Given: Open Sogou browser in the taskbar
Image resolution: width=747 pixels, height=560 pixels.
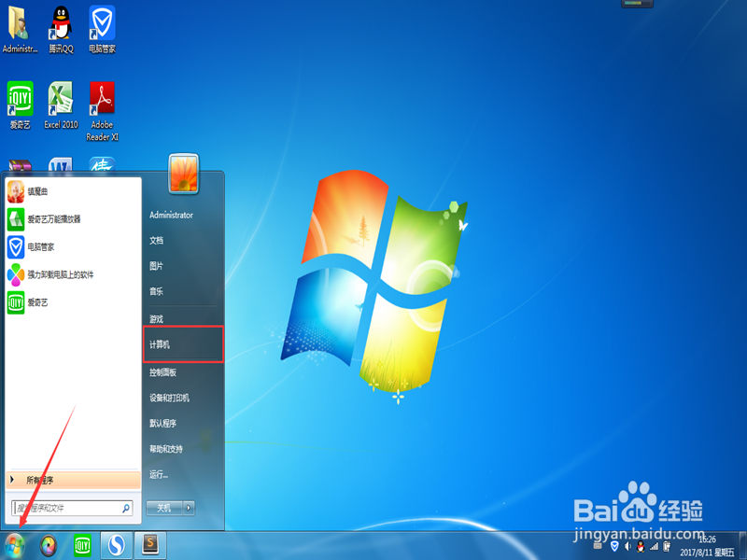Looking at the screenshot, I should (x=116, y=545).
